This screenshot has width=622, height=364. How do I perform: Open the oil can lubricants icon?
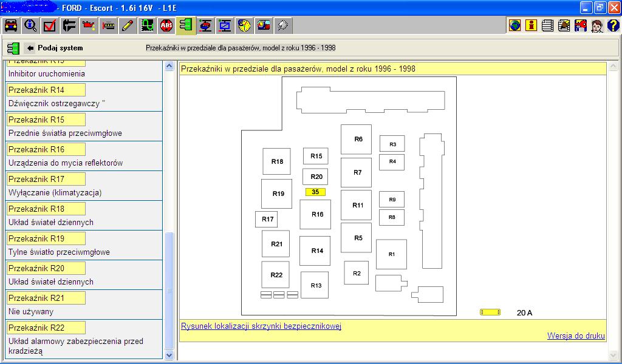89,25
